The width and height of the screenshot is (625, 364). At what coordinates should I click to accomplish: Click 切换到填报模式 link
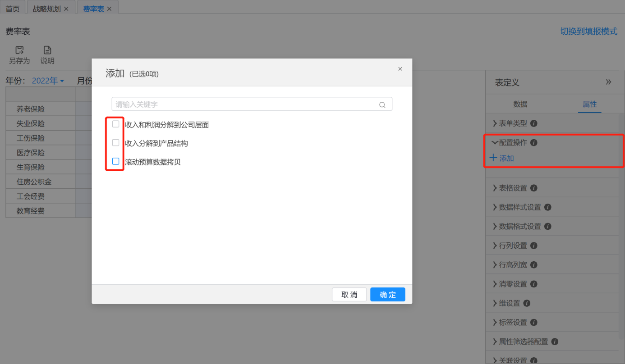588,31
